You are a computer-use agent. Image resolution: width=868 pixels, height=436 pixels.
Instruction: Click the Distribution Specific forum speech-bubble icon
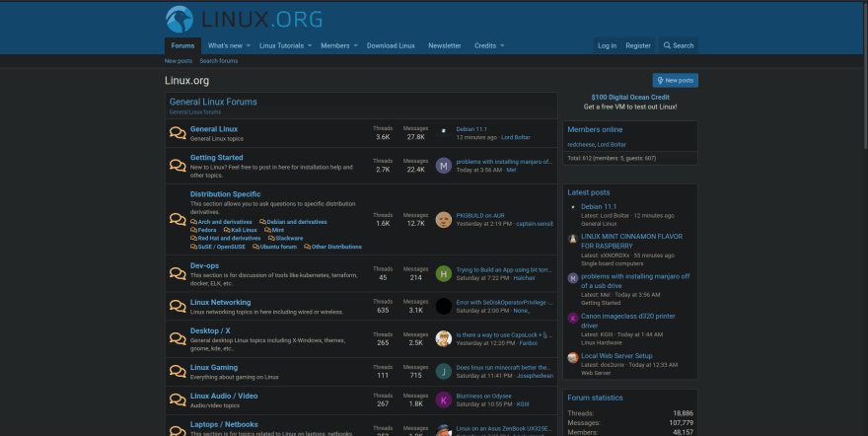coord(178,219)
